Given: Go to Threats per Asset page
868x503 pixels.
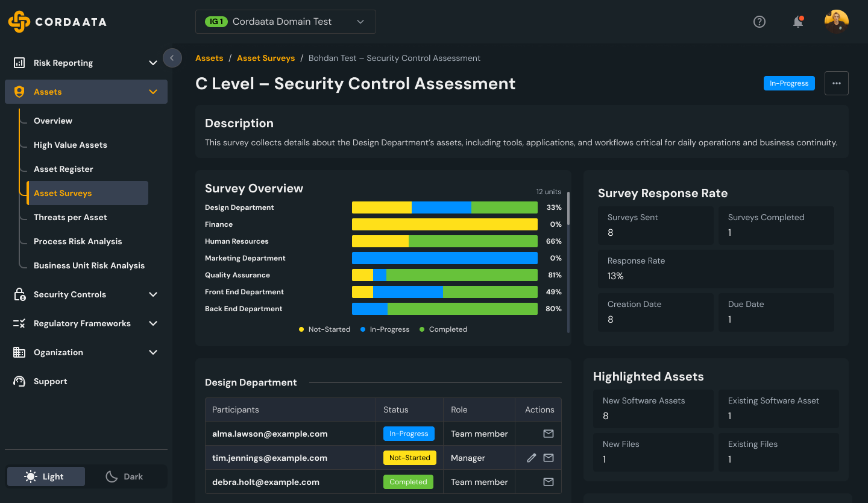Looking at the screenshot, I should tap(70, 217).
